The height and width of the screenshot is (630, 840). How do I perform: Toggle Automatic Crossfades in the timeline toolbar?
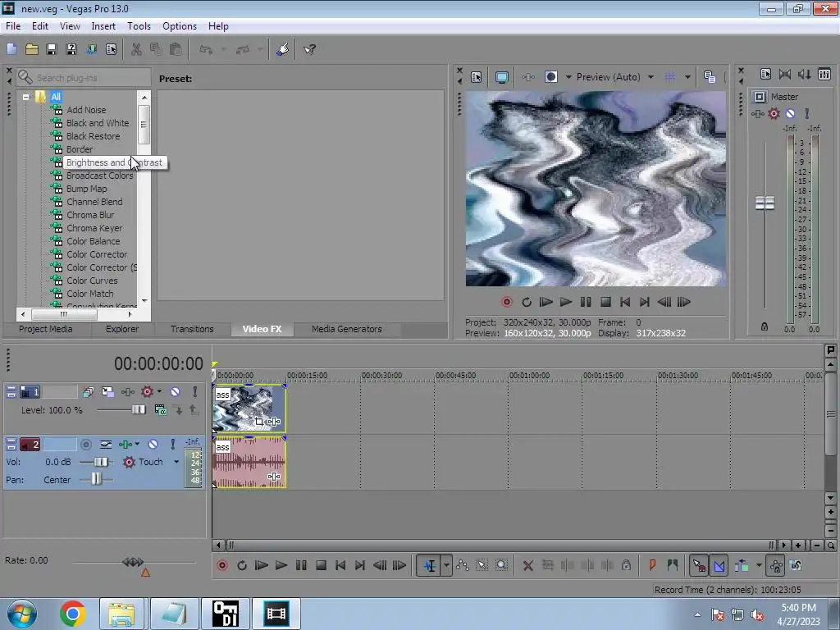point(719,566)
